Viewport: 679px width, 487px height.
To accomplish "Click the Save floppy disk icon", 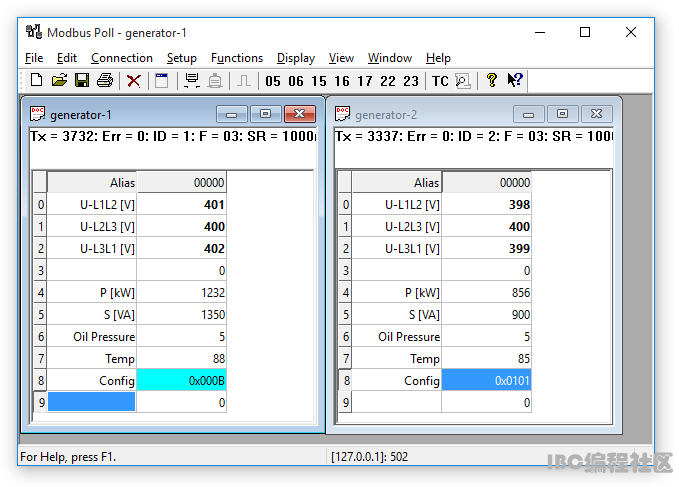I will point(82,81).
